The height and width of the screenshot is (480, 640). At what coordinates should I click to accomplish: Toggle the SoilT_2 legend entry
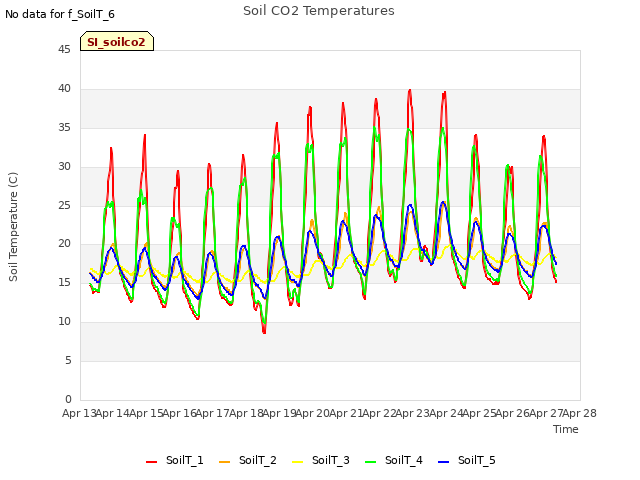tap(248, 460)
